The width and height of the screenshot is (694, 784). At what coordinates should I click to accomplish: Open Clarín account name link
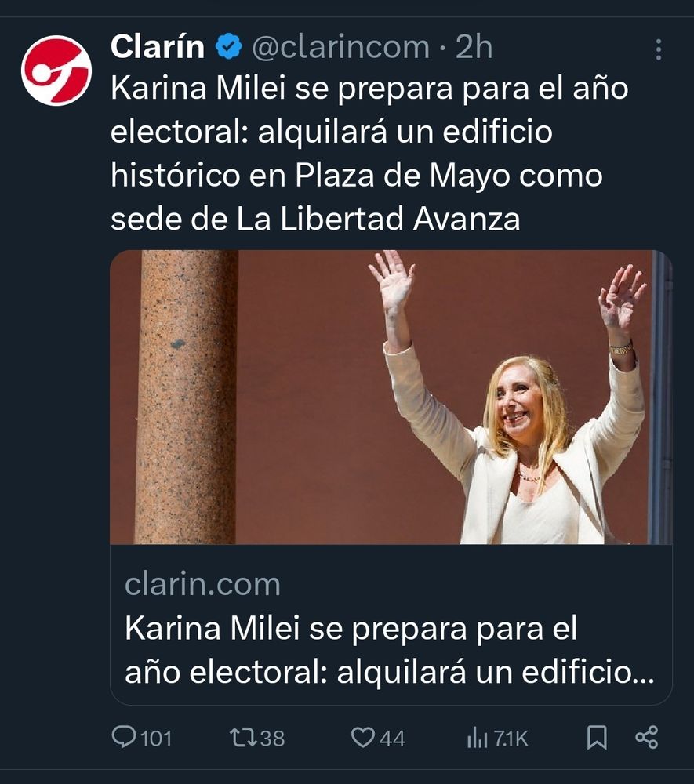coord(158,46)
